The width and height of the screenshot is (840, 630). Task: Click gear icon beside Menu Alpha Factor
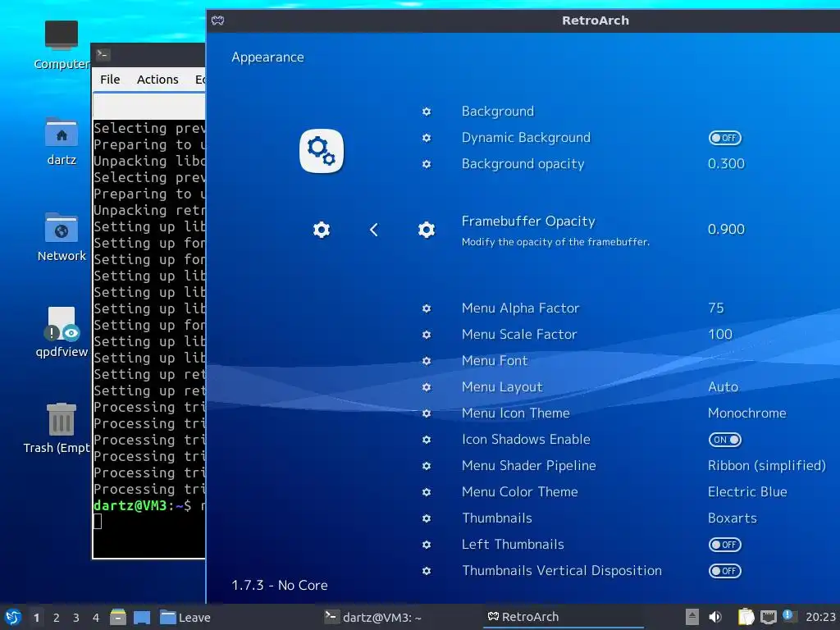427,308
